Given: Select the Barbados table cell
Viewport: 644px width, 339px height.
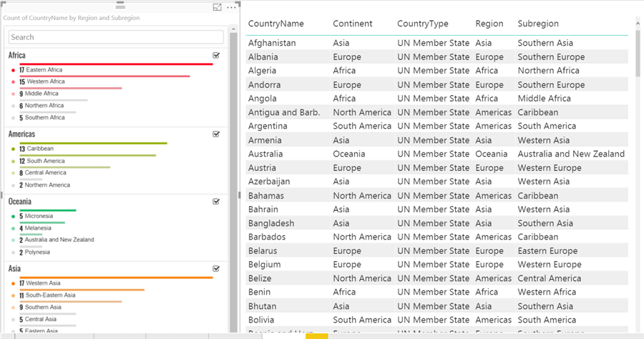Looking at the screenshot, I should point(267,237).
